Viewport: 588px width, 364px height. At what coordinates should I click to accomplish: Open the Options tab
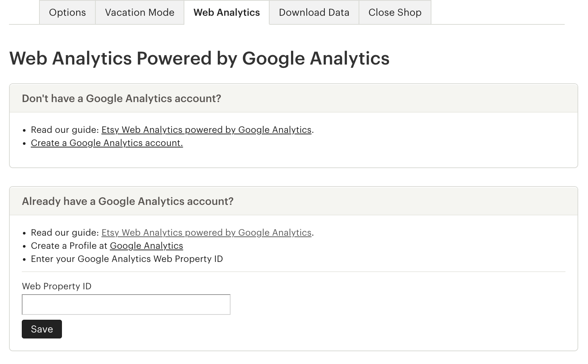67,12
